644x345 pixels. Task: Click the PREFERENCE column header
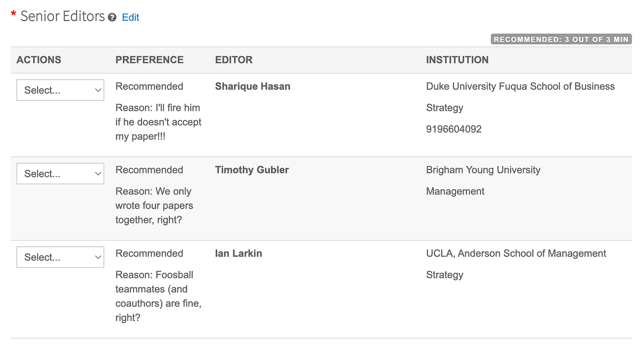(149, 60)
